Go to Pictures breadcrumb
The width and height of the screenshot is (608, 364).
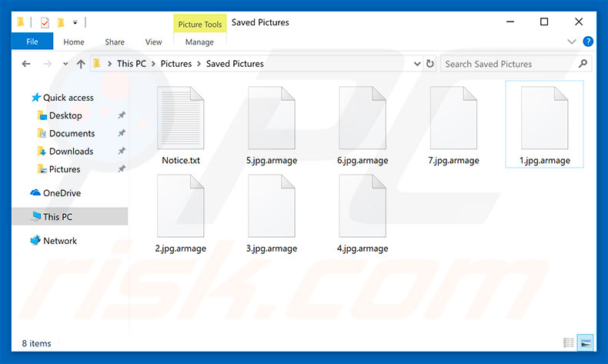coord(176,64)
